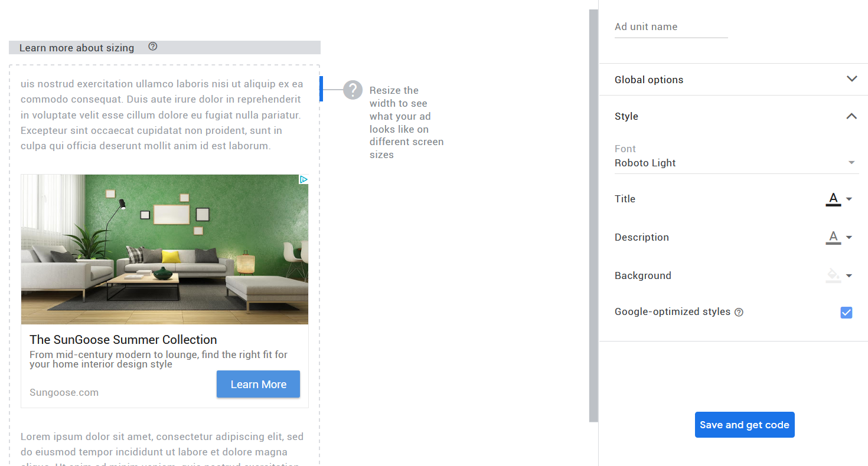Click the Learn More button in the ad preview
The width and height of the screenshot is (868, 466).
258,384
